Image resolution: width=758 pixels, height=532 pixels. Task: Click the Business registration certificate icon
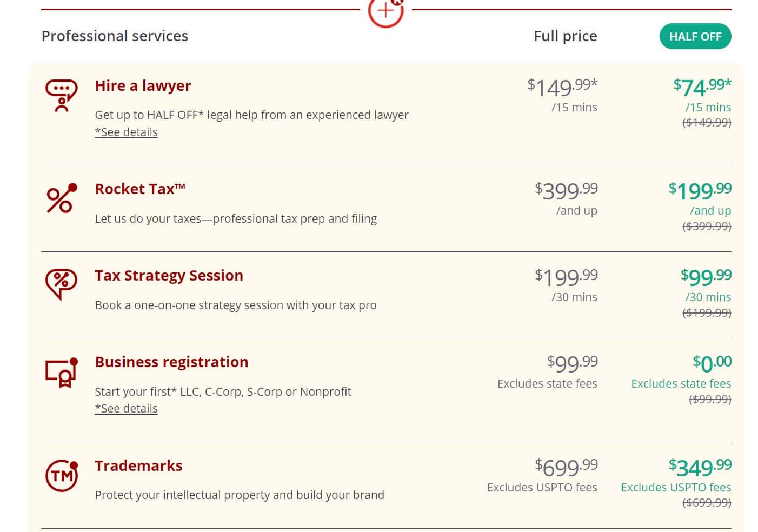[61, 372]
